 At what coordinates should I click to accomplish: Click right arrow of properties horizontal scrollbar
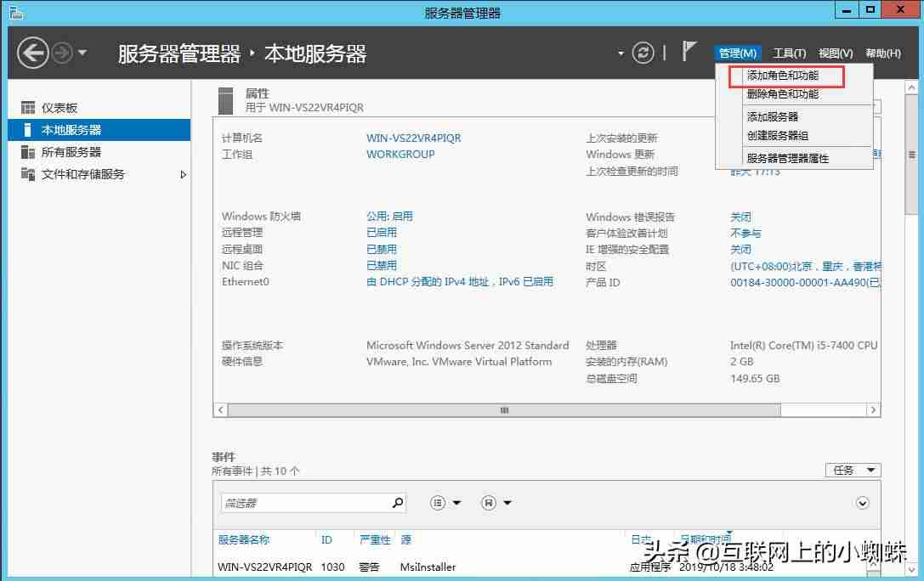pyautogui.click(x=873, y=409)
